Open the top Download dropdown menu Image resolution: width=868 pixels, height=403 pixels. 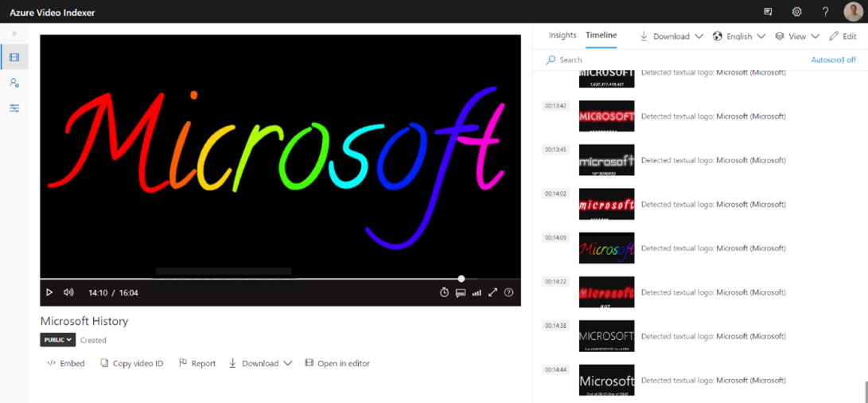(x=671, y=36)
